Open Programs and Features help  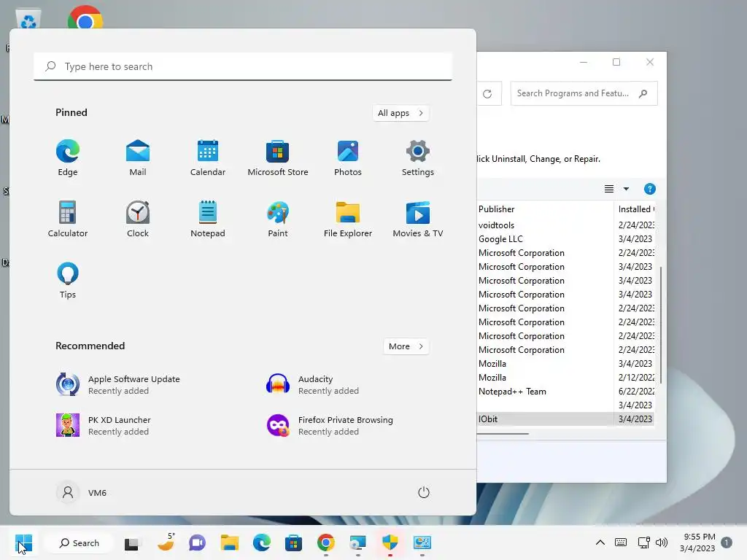pyautogui.click(x=649, y=189)
